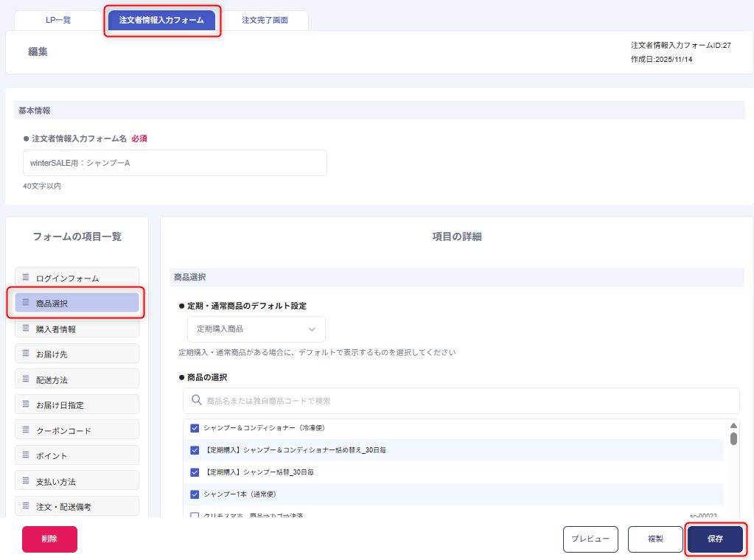Click the red 削除 button
Viewport: 754px width, 560px height.
49,539
